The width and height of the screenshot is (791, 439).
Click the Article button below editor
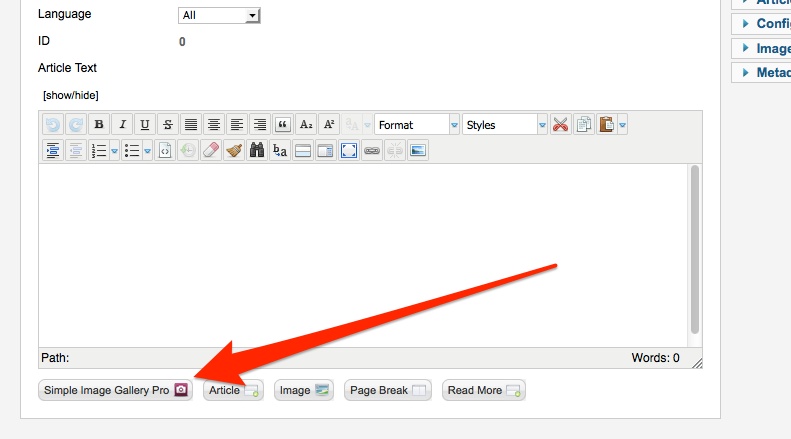click(x=233, y=391)
